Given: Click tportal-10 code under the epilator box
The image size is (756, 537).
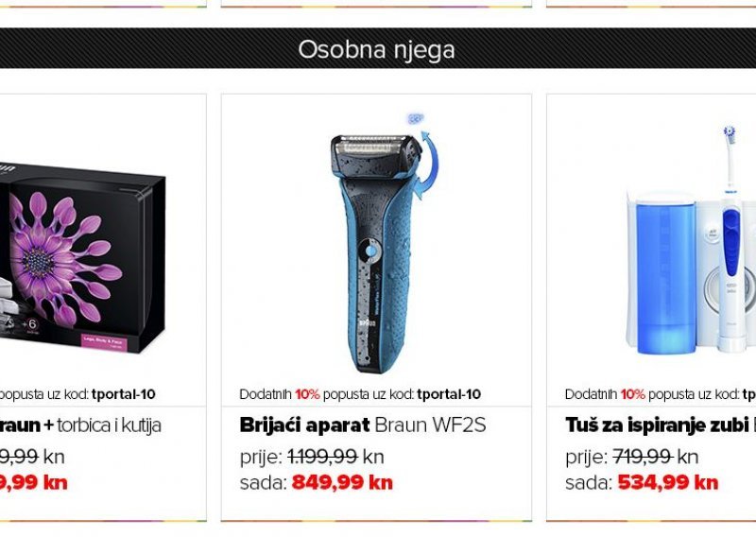Looking at the screenshot, I should 124,394.
